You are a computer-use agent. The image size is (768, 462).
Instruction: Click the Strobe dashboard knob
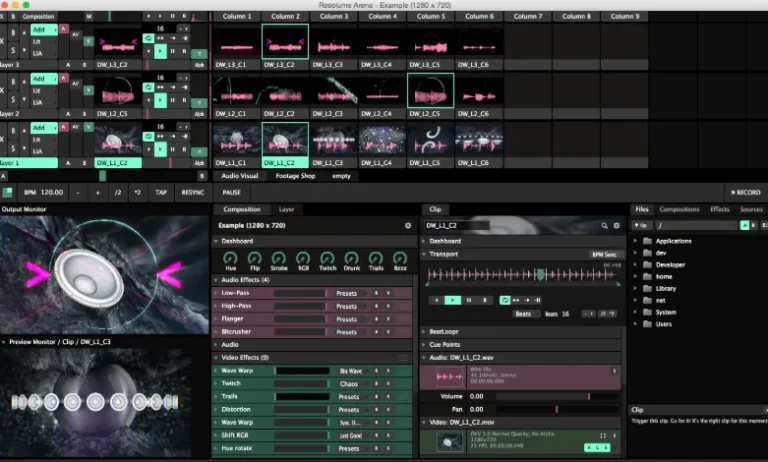(279, 258)
